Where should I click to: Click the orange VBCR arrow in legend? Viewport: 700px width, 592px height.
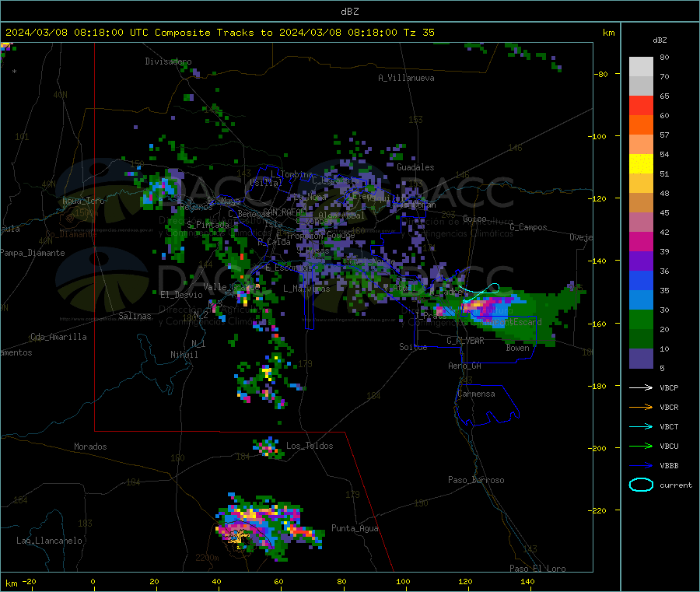click(641, 407)
